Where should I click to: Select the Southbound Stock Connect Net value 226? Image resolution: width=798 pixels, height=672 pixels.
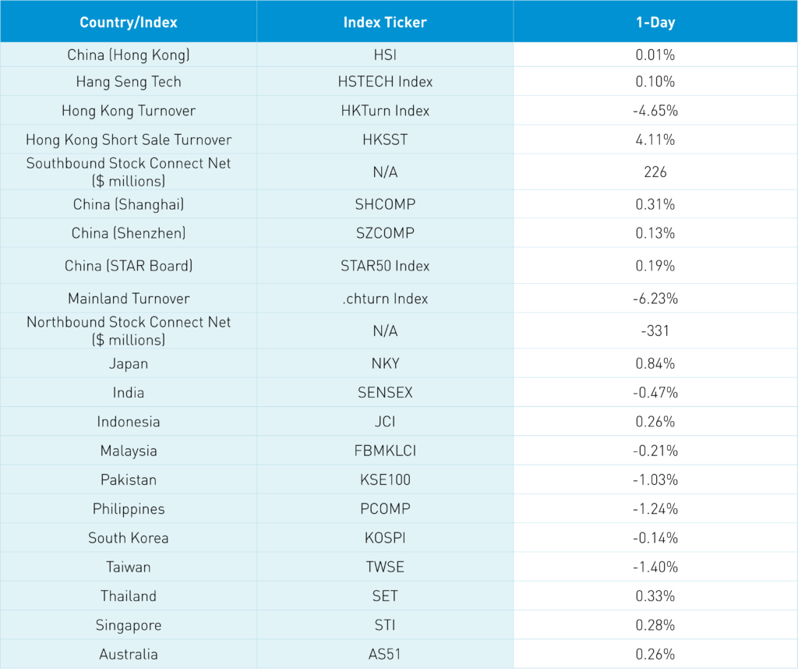pyautogui.click(x=655, y=172)
